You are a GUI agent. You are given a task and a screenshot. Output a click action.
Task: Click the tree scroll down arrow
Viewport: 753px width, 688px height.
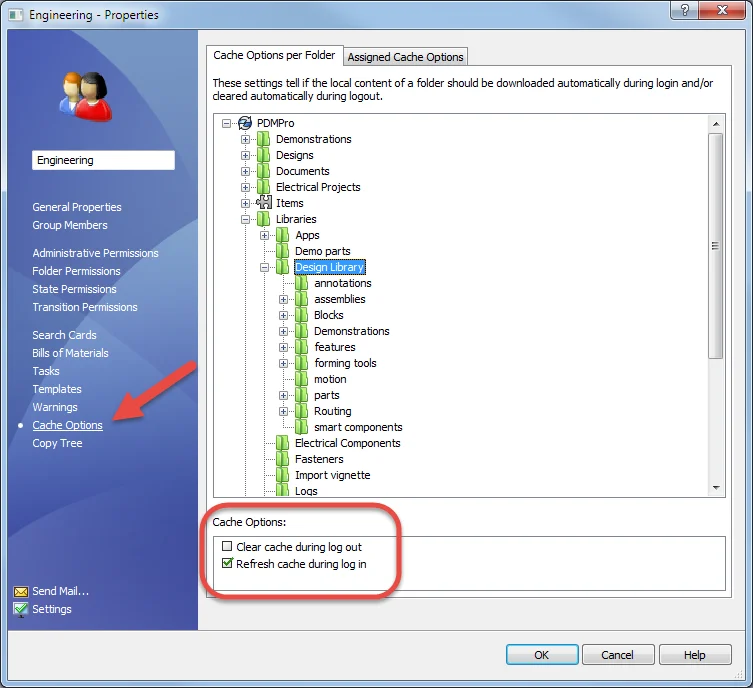tap(716, 488)
